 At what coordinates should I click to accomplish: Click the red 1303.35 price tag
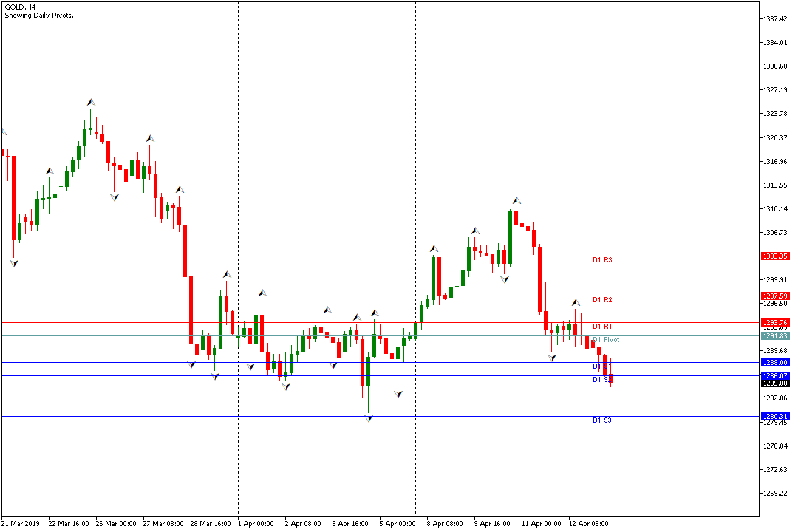coord(776,256)
